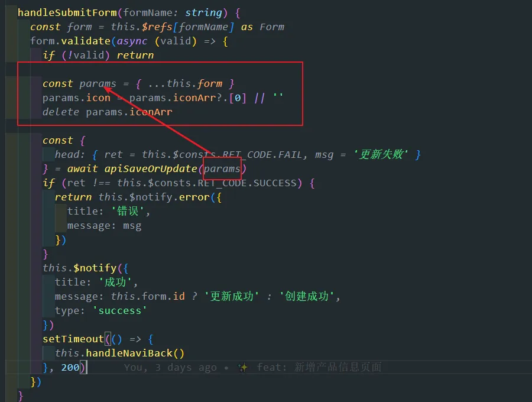Select the boxed params argument in apiSaveOrUpdate

click(222, 168)
